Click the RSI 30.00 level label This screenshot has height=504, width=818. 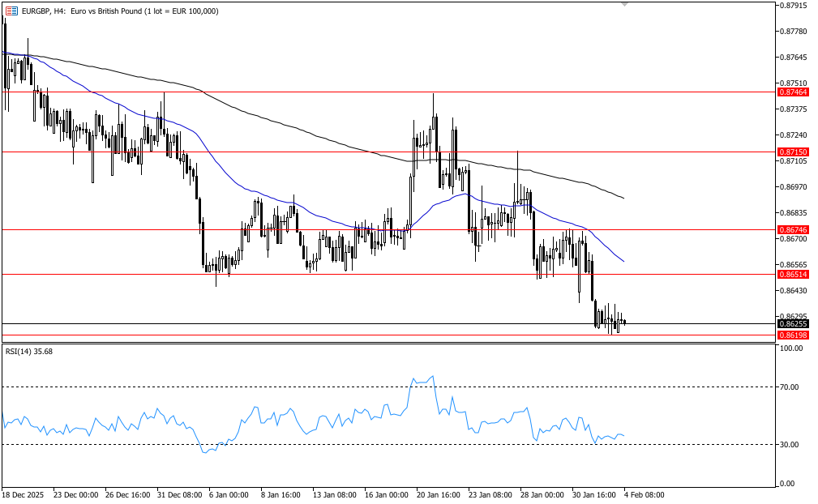(790, 445)
